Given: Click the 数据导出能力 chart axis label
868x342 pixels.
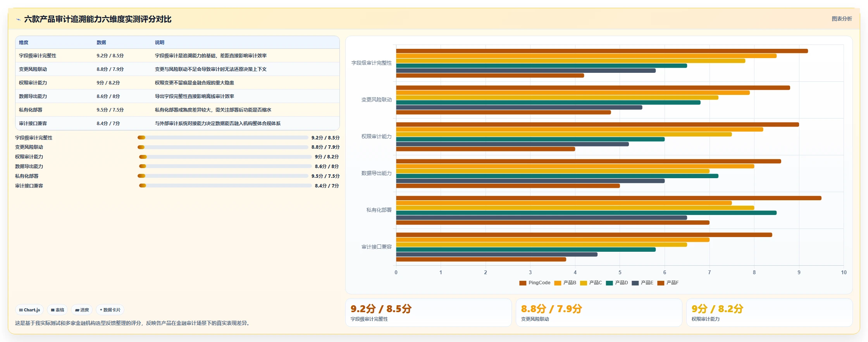Looking at the screenshot, I should (x=376, y=173).
